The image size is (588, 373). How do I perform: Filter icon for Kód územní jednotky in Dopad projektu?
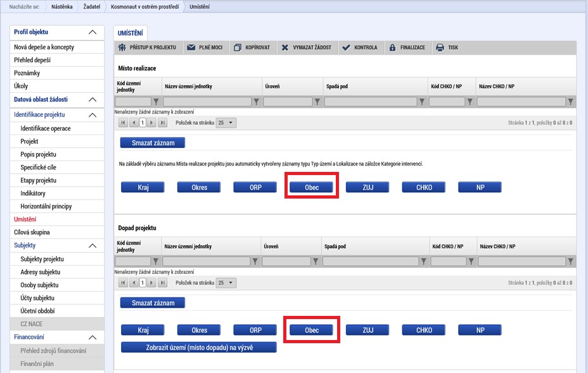click(x=156, y=261)
